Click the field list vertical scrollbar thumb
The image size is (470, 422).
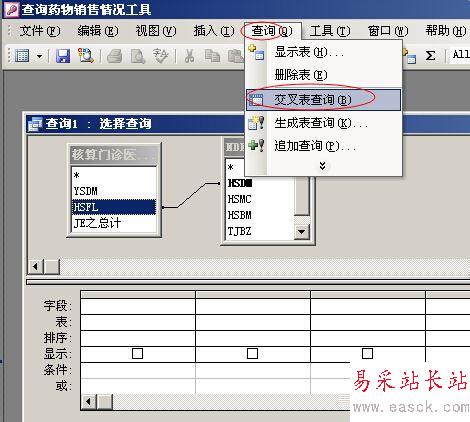click(302, 197)
